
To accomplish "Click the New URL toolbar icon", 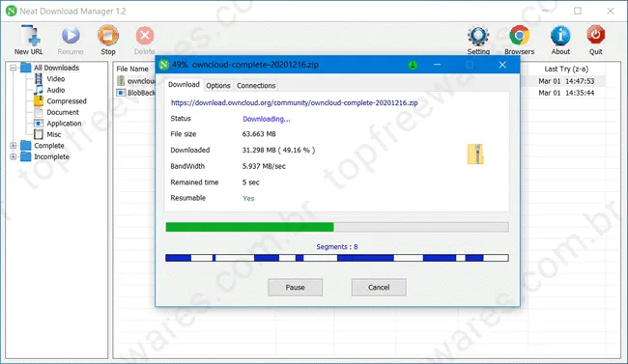I will point(31,35).
